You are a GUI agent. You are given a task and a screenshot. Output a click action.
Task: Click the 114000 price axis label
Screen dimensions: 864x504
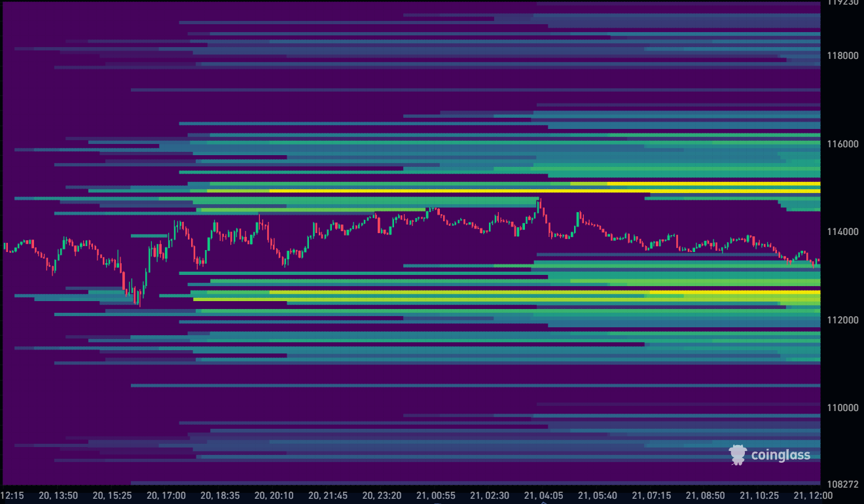(x=842, y=232)
